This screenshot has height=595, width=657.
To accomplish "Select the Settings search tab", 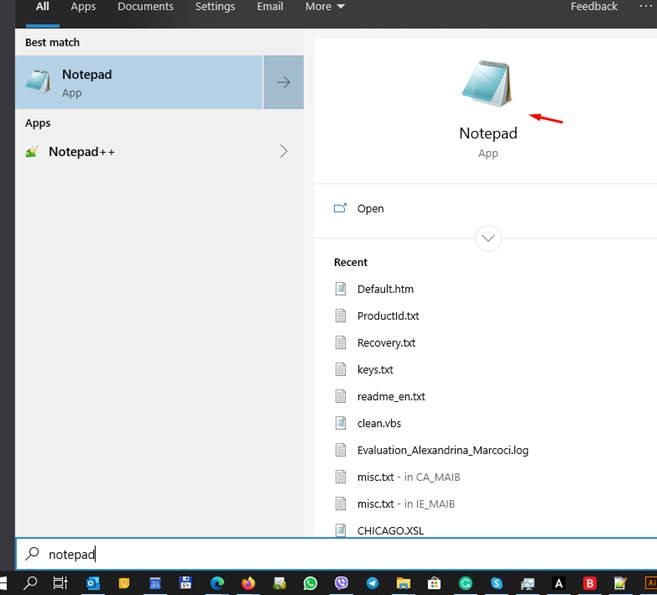I will pos(215,7).
